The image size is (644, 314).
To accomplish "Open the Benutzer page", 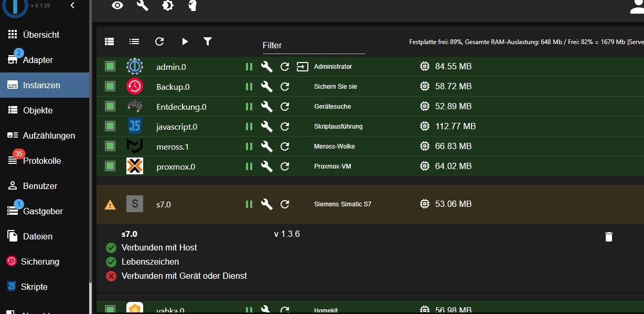I will click(x=45, y=186).
